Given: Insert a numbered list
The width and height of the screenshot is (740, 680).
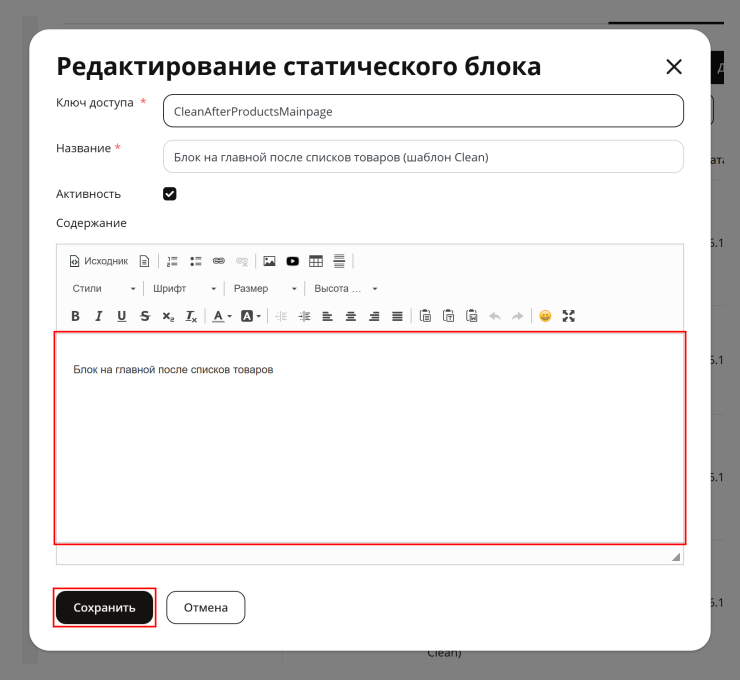Looking at the screenshot, I should click(172, 261).
